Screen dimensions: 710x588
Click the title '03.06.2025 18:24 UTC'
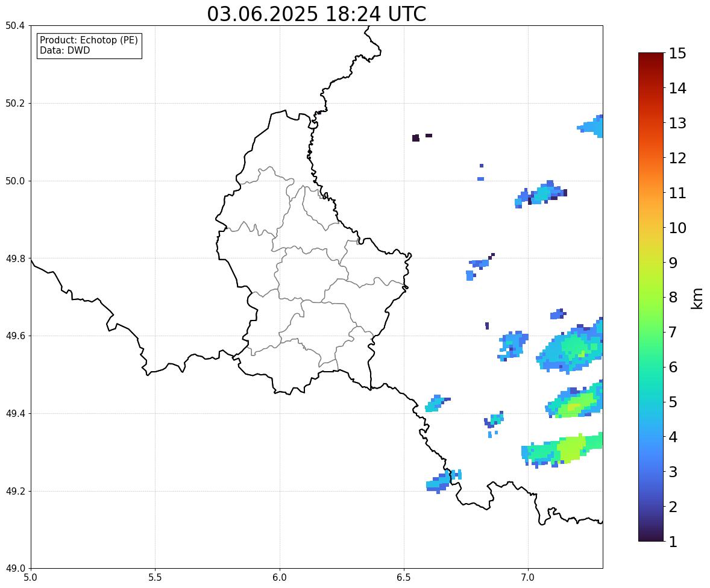(316, 14)
